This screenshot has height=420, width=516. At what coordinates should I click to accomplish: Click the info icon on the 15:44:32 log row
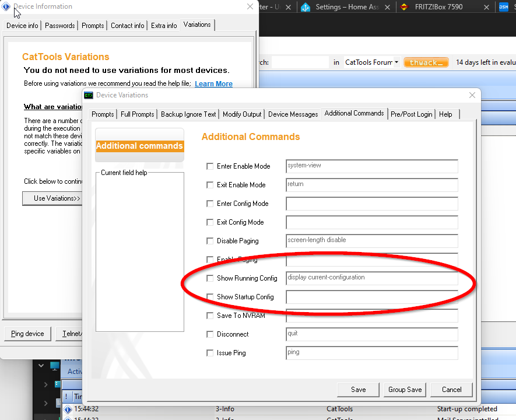(68, 409)
